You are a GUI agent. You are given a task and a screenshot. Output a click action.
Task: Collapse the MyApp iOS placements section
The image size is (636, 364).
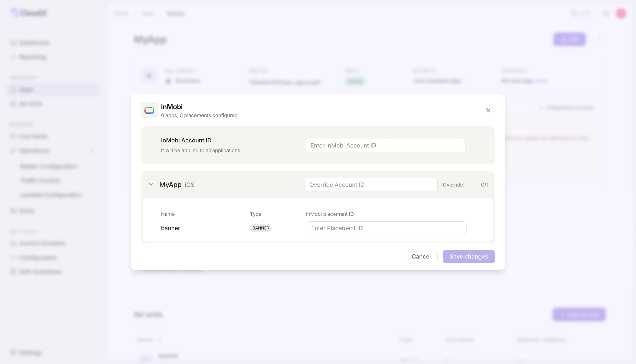tap(151, 184)
